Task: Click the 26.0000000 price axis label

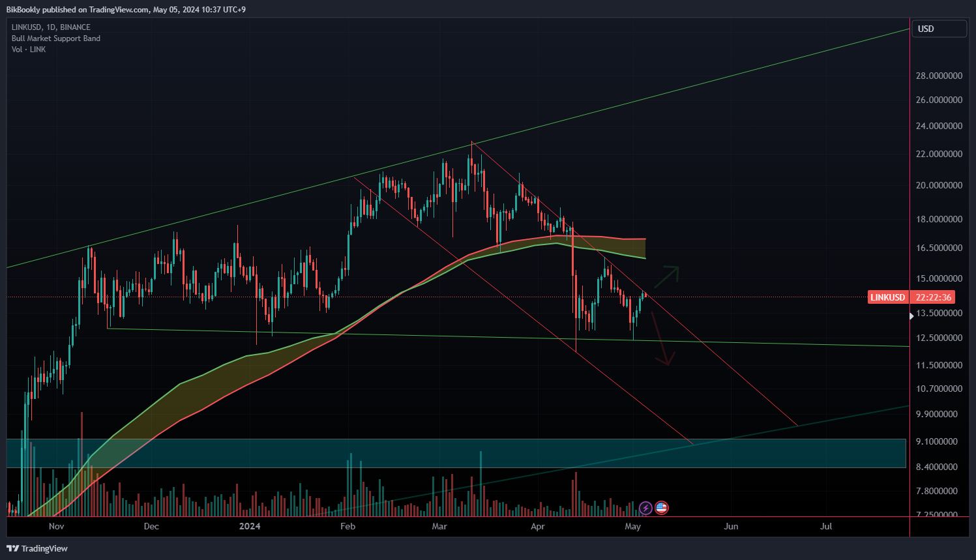Action: pos(939,100)
